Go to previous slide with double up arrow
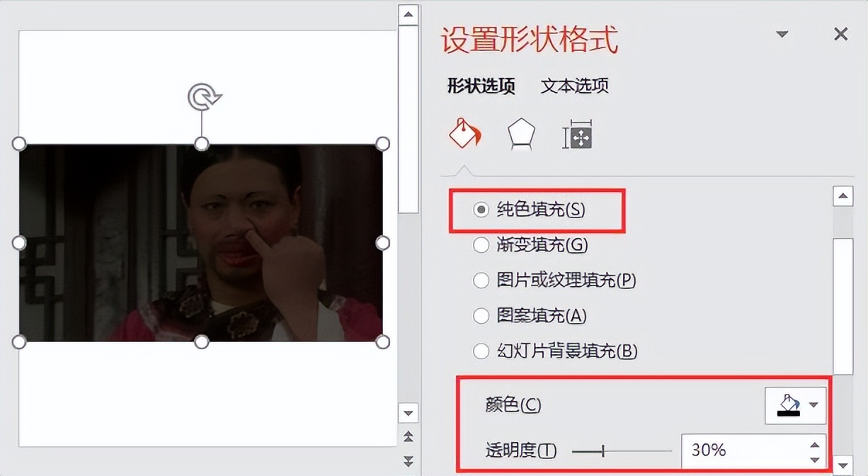This screenshot has height=476, width=868. pyautogui.click(x=408, y=436)
